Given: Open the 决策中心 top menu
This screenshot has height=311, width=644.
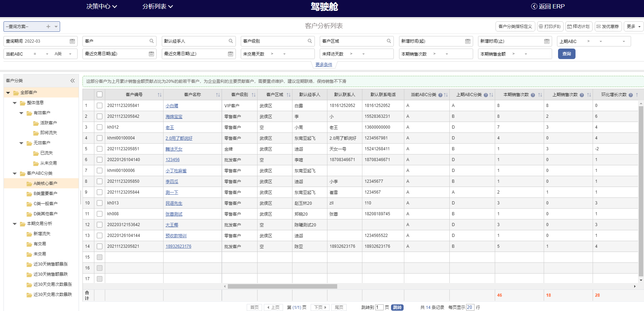Looking at the screenshot, I should [101, 6].
